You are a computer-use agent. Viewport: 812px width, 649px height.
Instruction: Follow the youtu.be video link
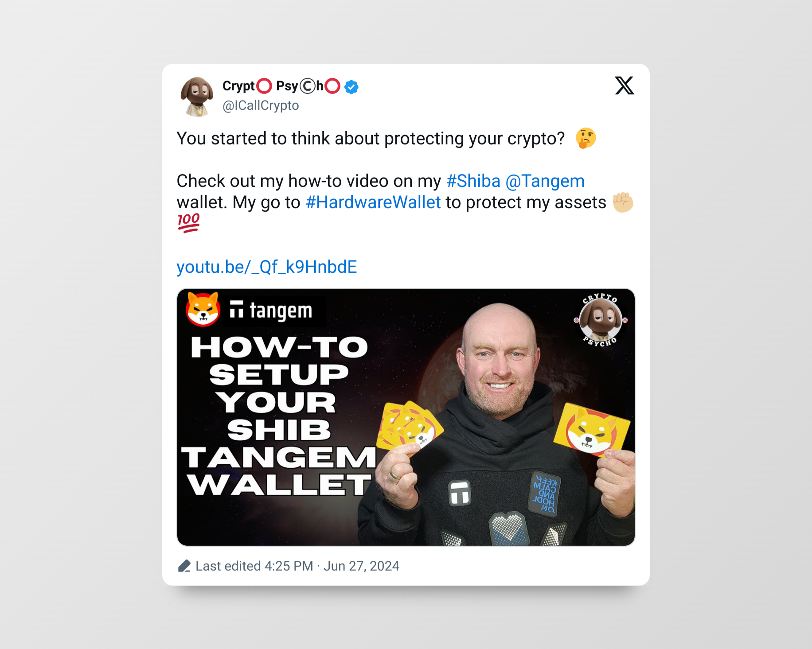coord(266,267)
